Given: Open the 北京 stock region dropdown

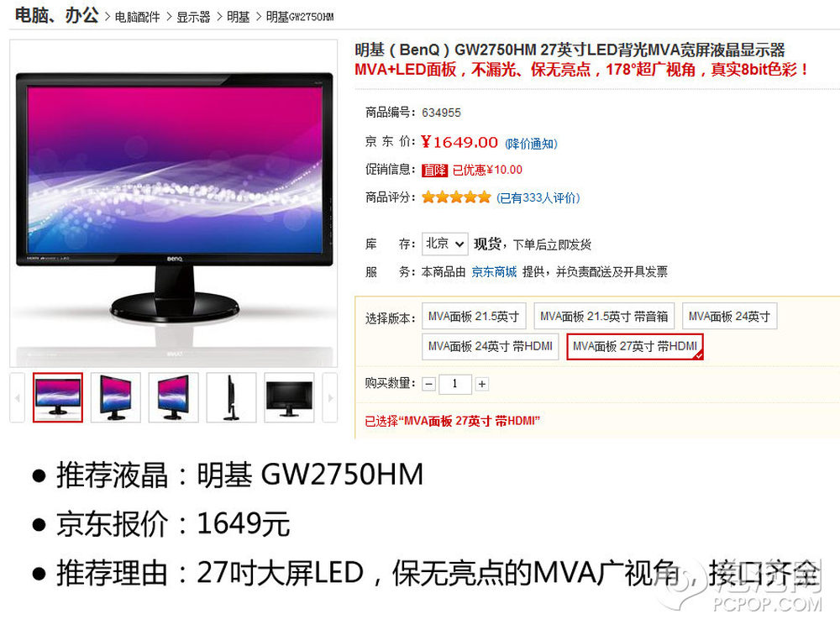Looking at the screenshot, I should [444, 244].
